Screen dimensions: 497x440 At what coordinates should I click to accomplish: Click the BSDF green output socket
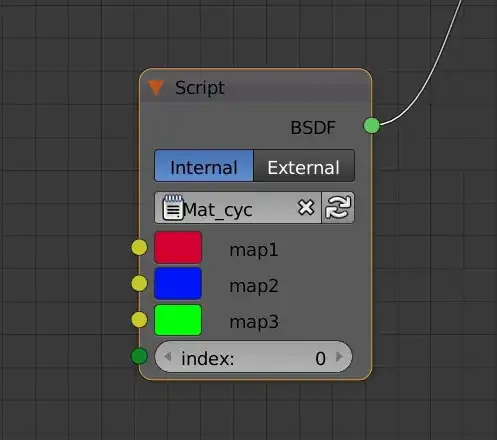pos(372,126)
